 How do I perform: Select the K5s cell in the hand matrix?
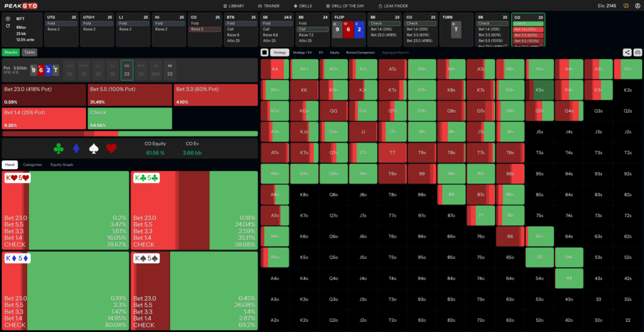(x=539, y=90)
